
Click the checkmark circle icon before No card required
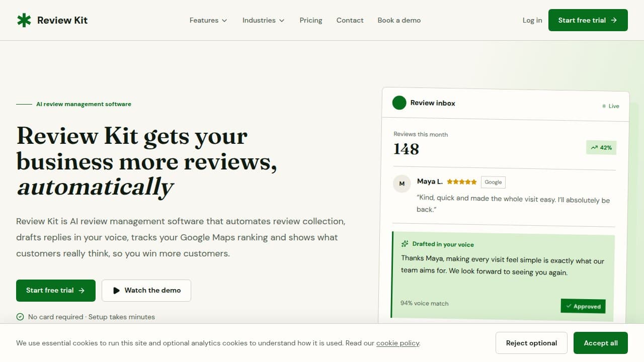(x=20, y=317)
